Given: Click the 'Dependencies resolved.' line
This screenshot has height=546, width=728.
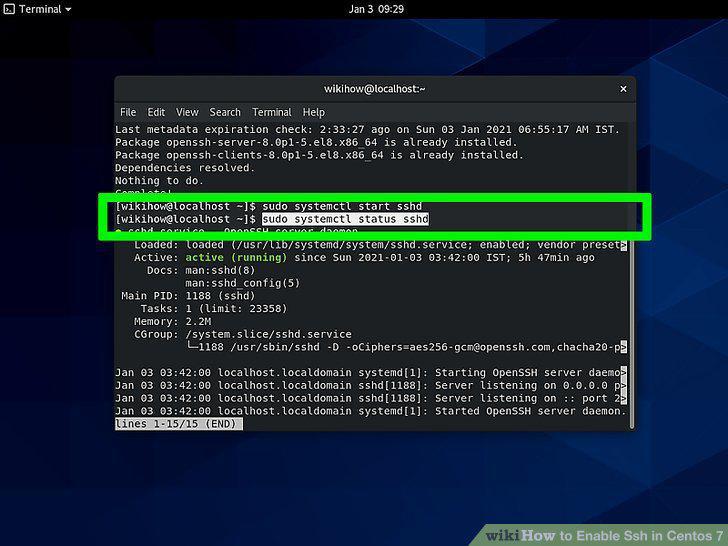Looking at the screenshot, I should tap(185, 168).
